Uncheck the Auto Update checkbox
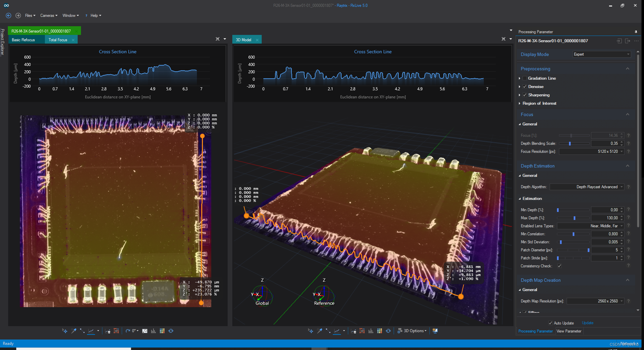 tap(550, 323)
